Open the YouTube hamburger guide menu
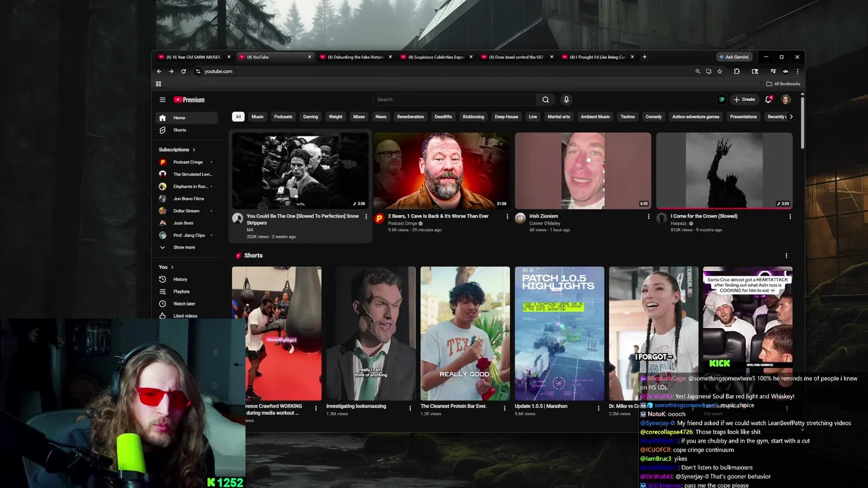 coord(162,100)
